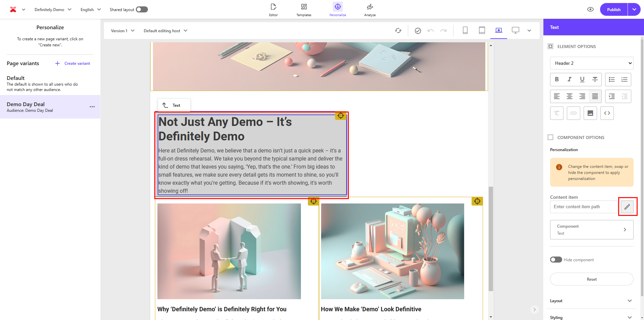This screenshot has width=644, height=320.
Task: Click the Bold formatting icon
Action: tap(557, 80)
